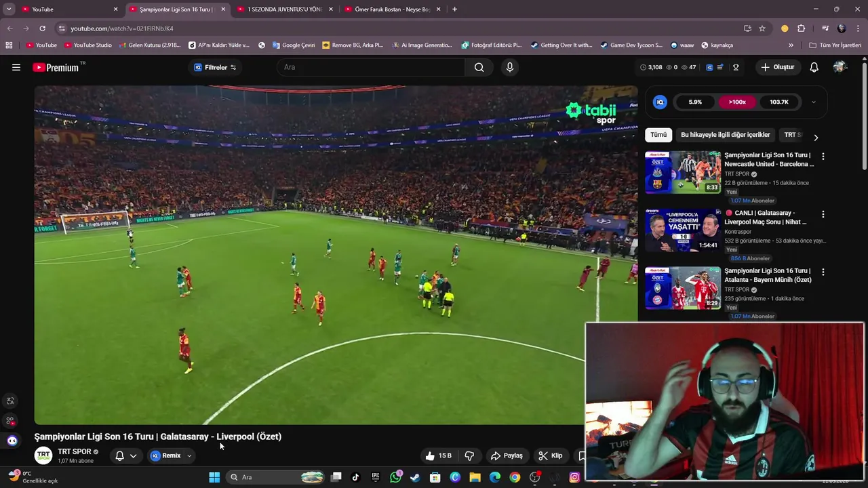This screenshot has width=868, height=488.
Task: Open YouTube notifications bell
Action: coord(814,67)
